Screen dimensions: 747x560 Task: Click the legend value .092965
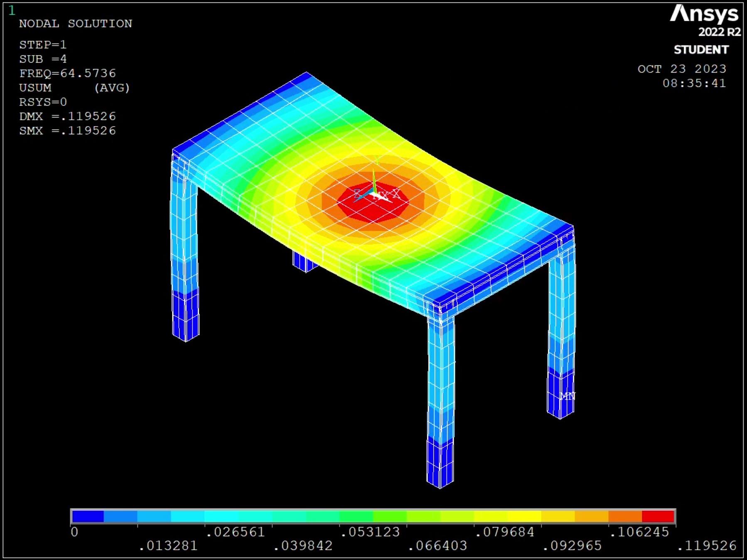coord(572,546)
